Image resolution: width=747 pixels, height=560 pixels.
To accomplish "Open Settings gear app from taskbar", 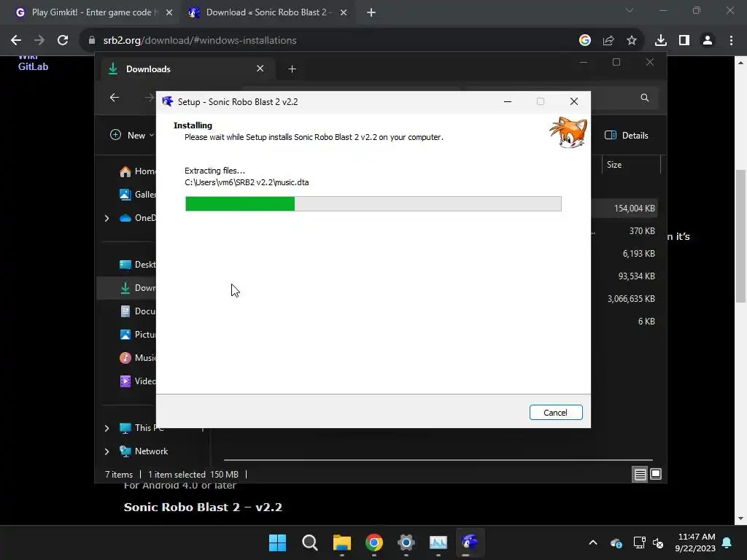I will (406, 542).
